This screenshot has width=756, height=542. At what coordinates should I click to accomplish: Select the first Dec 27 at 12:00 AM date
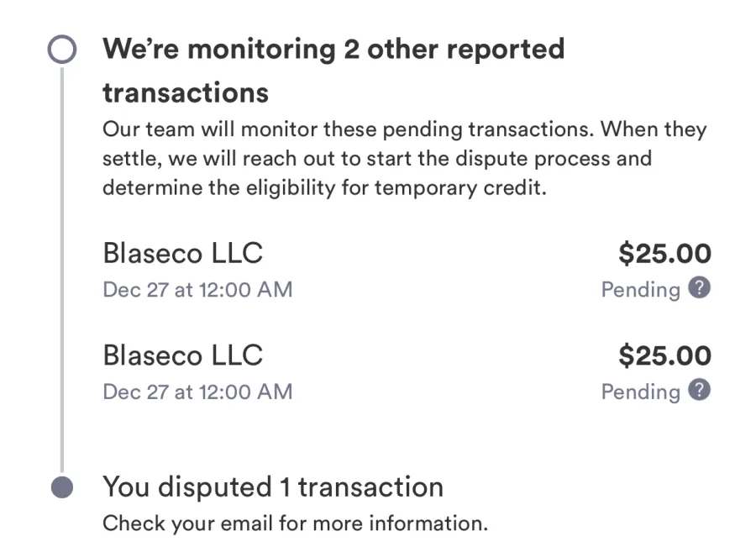click(197, 290)
